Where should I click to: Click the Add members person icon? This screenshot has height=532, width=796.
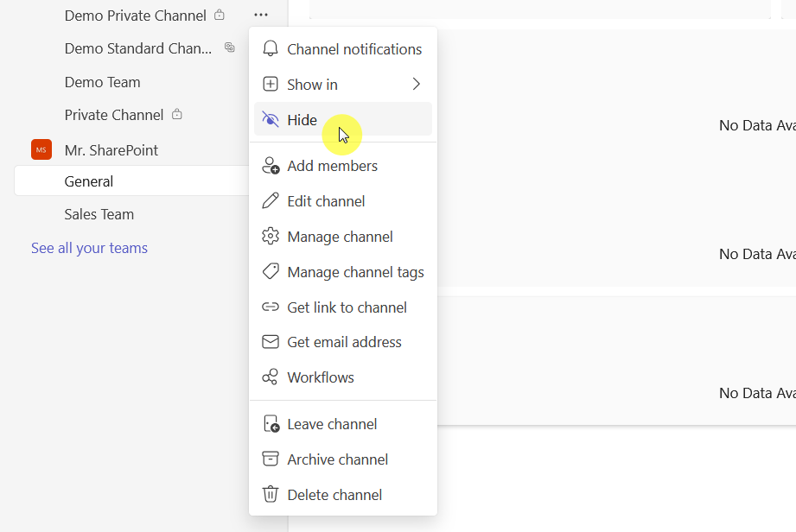click(271, 166)
